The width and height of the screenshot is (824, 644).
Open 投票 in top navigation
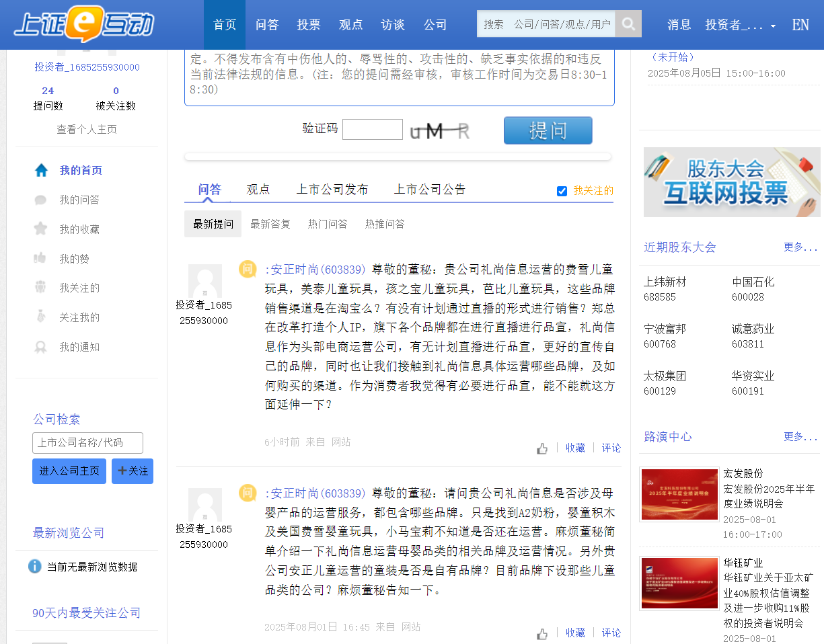point(309,25)
